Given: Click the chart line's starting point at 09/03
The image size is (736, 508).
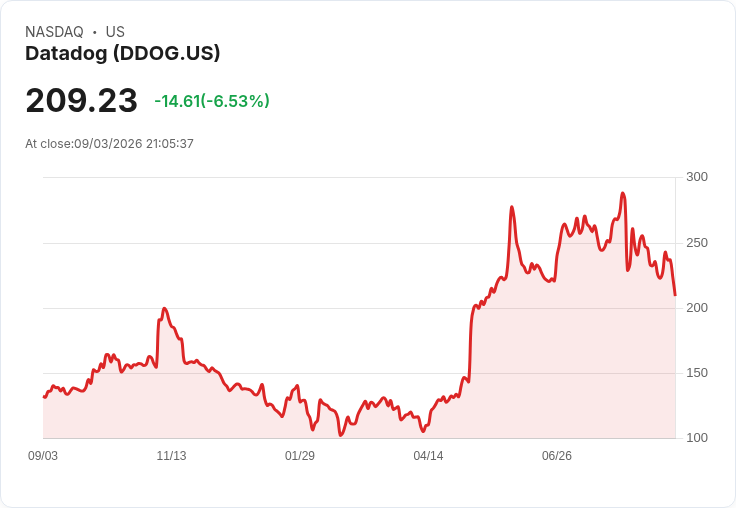Looking at the screenshot, I should coord(44,397).
